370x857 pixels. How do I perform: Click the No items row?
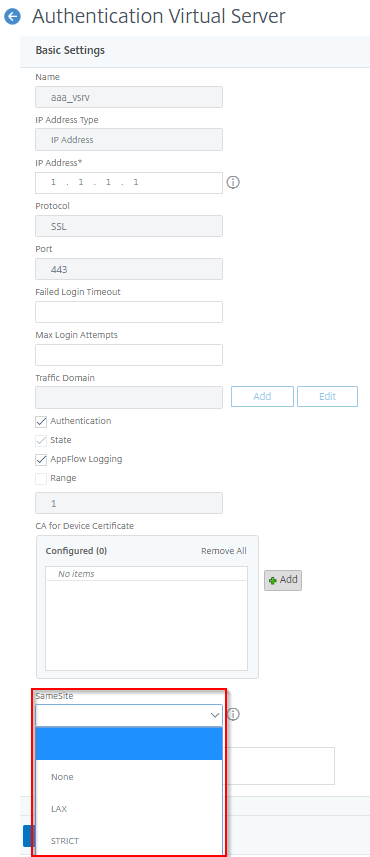click(x=146, y=574)
